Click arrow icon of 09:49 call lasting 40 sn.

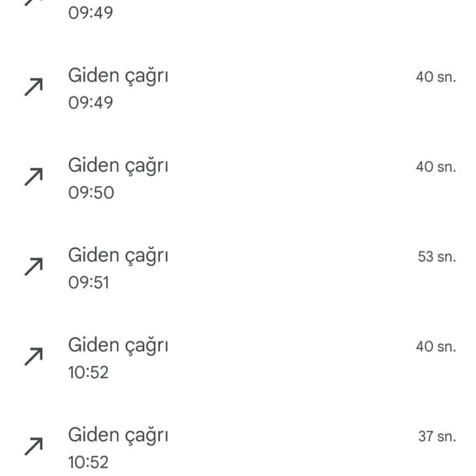click(x=33, y=88)
